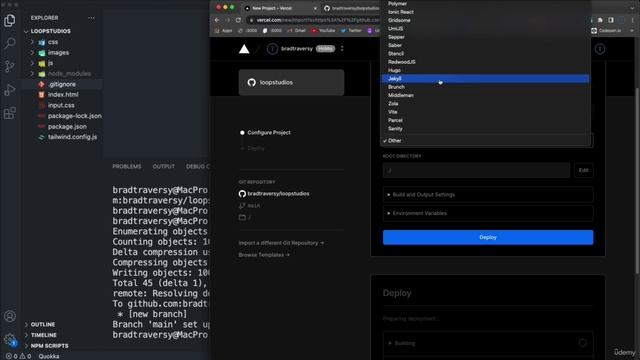Viewport: 640px width, 360px height.
Task: Expand the node_modules folder
Action: [32, 74]
